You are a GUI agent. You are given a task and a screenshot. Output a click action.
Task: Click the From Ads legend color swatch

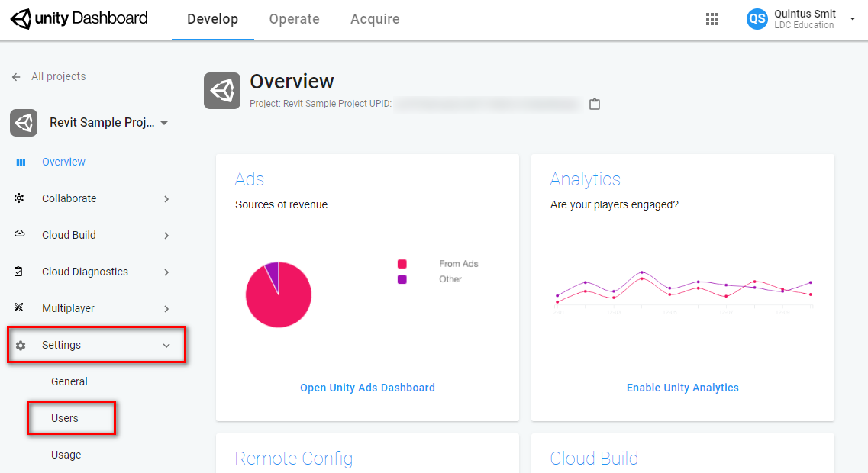[402, 264]
